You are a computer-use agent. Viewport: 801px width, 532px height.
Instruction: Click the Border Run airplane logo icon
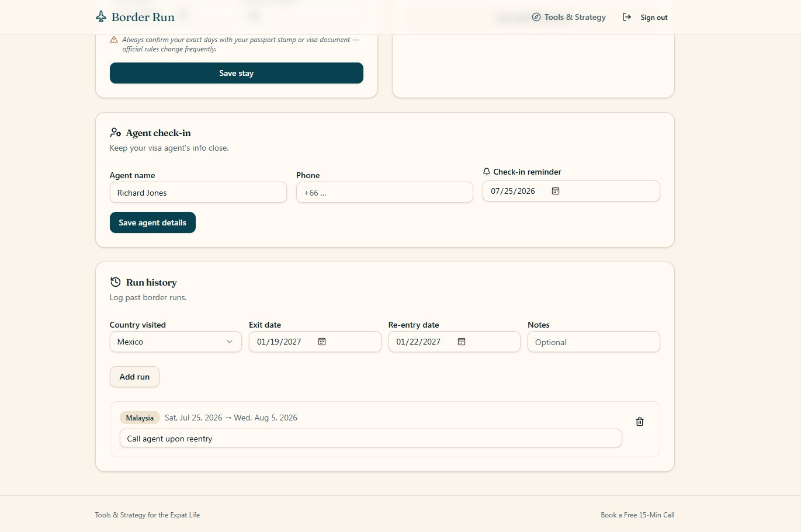click(101, 16)
